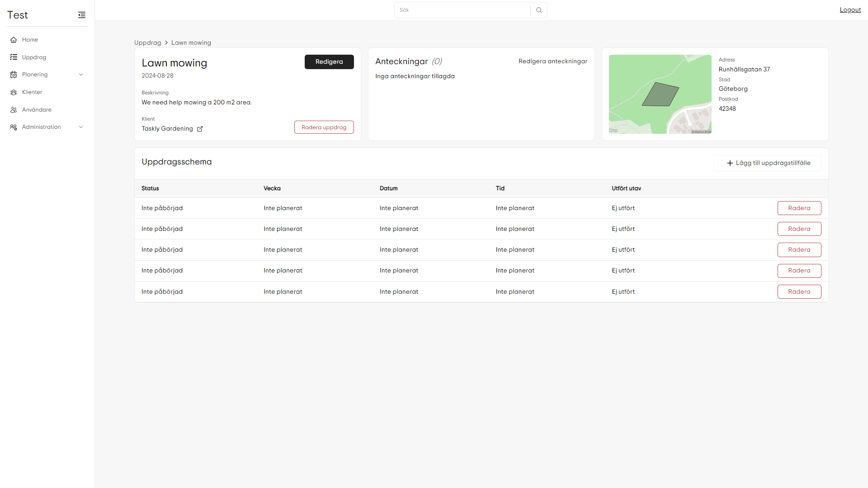Click Radera uppdrag button
The width and height of the screenshot is (868, 488).
coord(324,127)
